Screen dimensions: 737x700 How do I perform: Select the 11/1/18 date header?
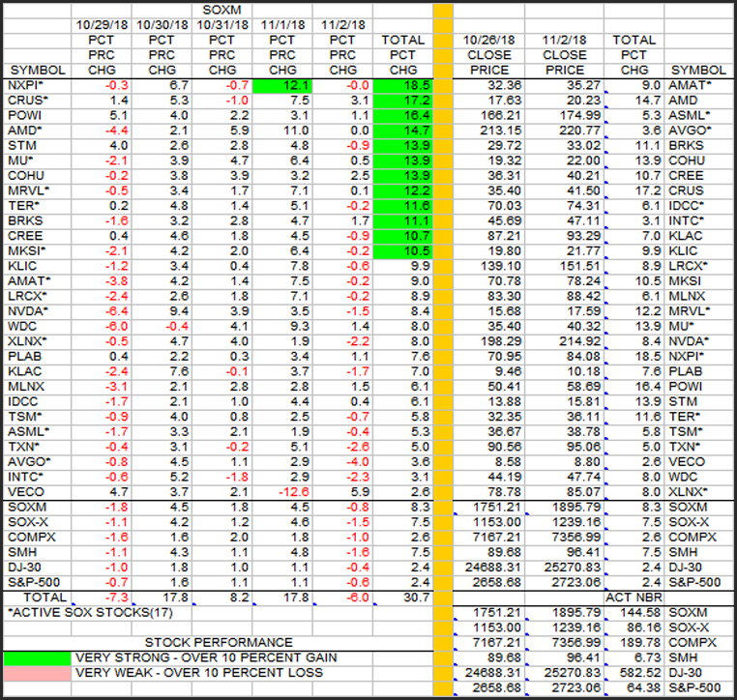(x=283, y=25)
